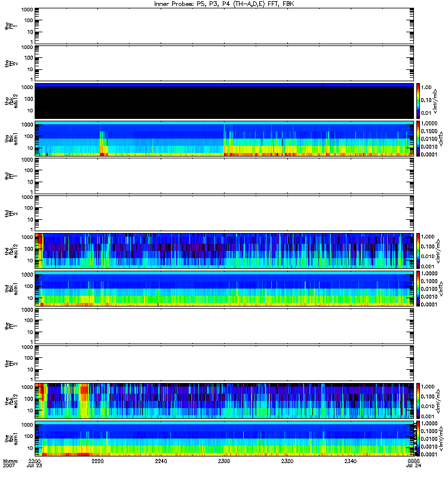Click the thd fbk edc12 axis label
This screenshot has height=478, width=448.
(11, 251)
